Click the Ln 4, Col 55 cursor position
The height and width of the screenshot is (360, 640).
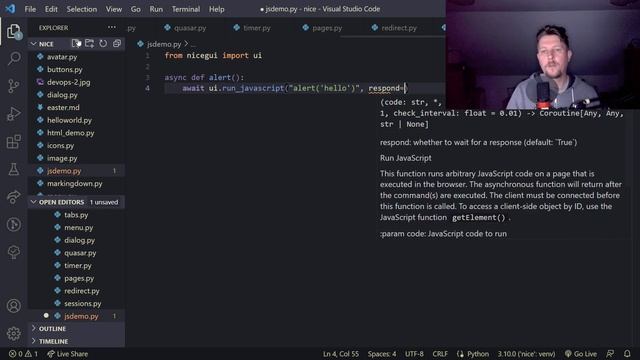341,354
